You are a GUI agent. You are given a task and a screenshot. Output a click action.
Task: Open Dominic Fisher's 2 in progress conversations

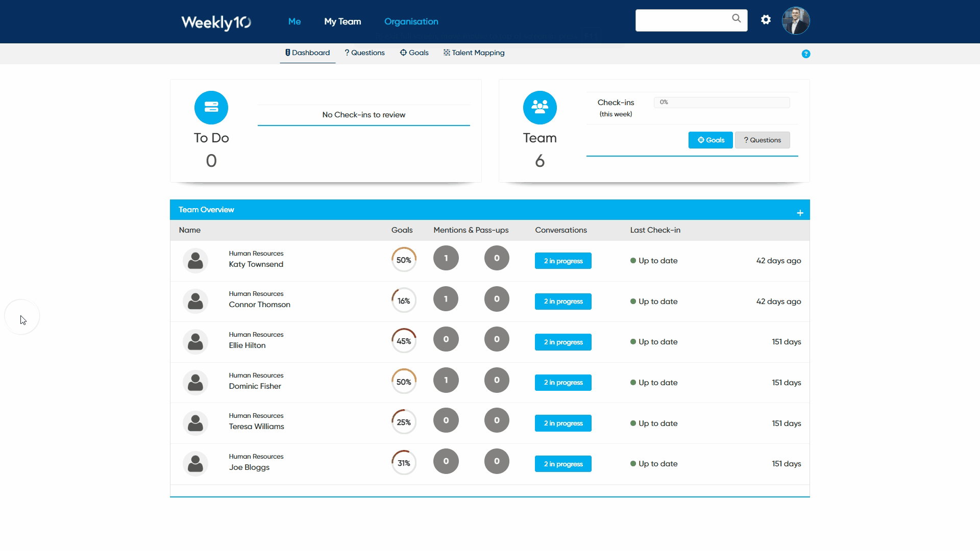(563, 383)
